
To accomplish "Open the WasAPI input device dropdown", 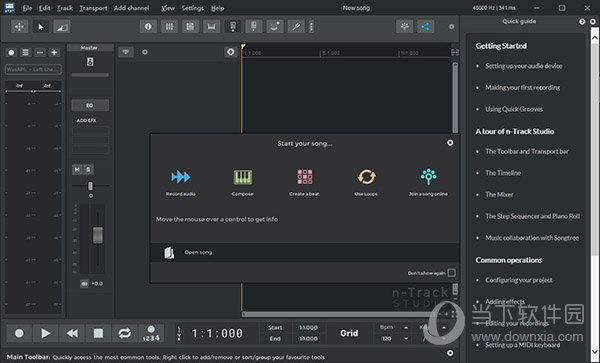I will tap(33, 70).
